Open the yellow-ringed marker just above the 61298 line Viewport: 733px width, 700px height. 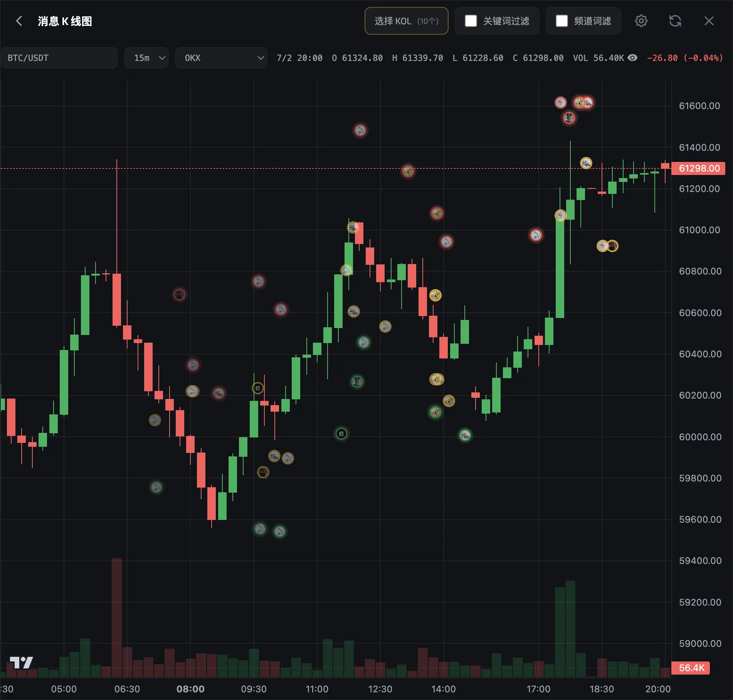click(586, 163)
